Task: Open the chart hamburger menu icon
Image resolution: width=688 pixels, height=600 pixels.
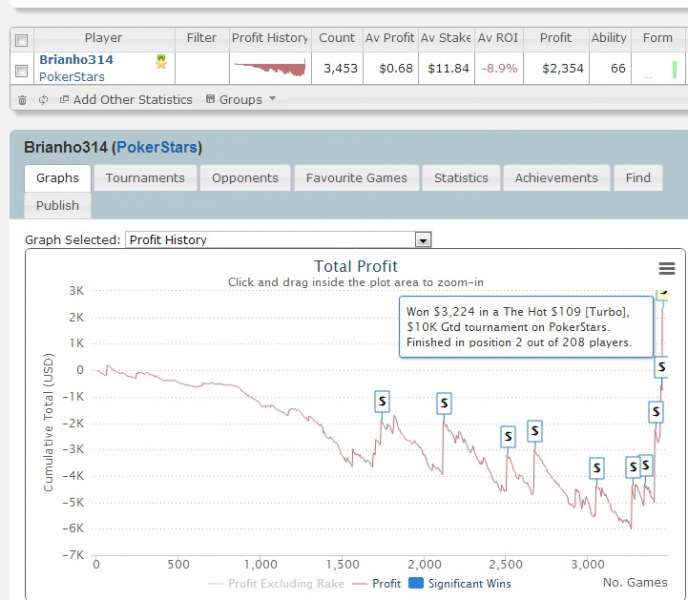Action: [667, 268]
